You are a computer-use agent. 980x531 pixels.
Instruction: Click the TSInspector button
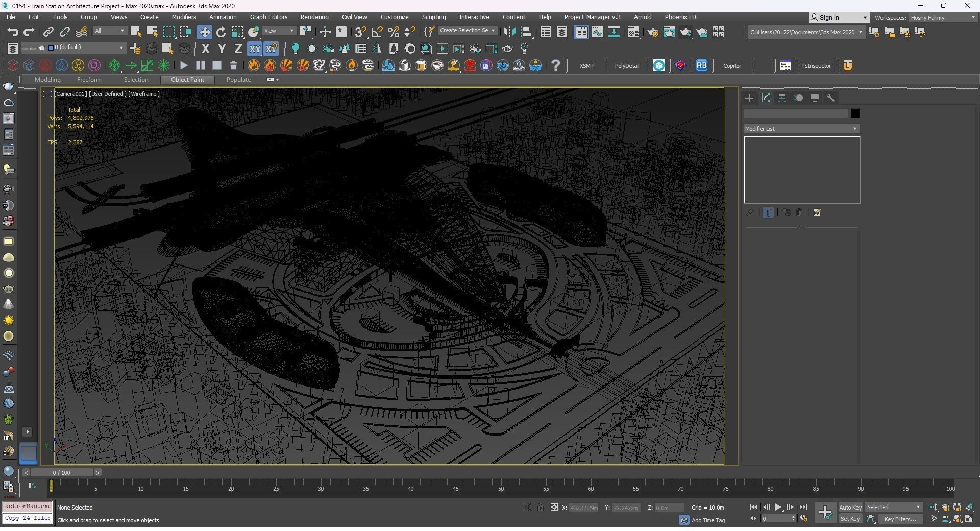point(816,66)
